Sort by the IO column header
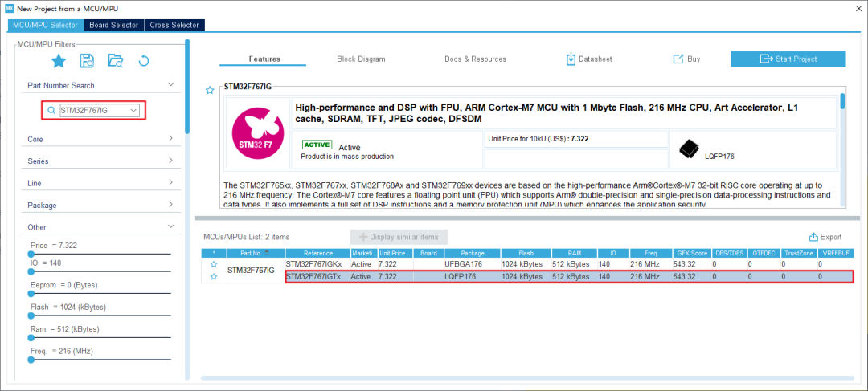This screenshot has width=868, height=391. pos(612,253)
